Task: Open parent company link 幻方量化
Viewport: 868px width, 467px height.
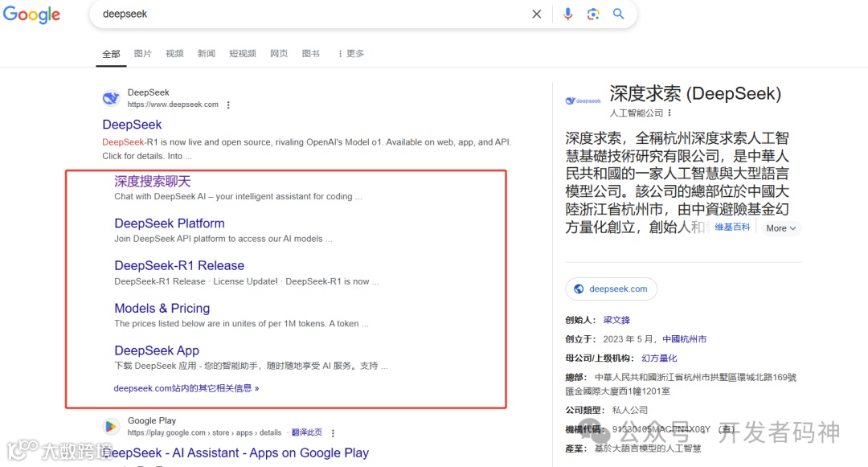Action: coord(659,358)
